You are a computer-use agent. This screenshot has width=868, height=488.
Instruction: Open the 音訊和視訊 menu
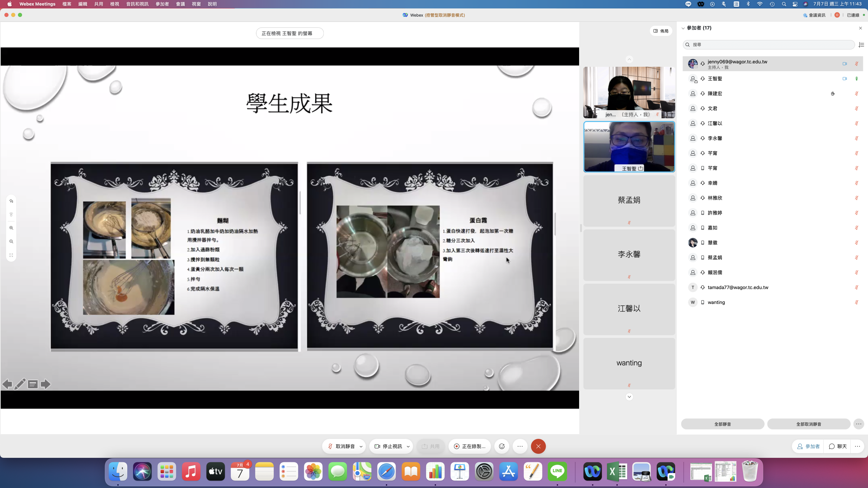[137, 4]
